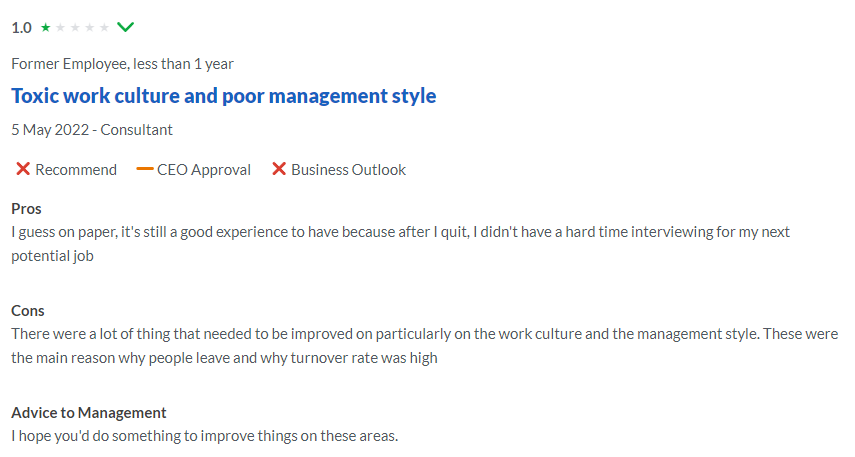Screen dimensions: 855x457
Task: Click the first green filled rating star
Action: [x=45, y=28]
